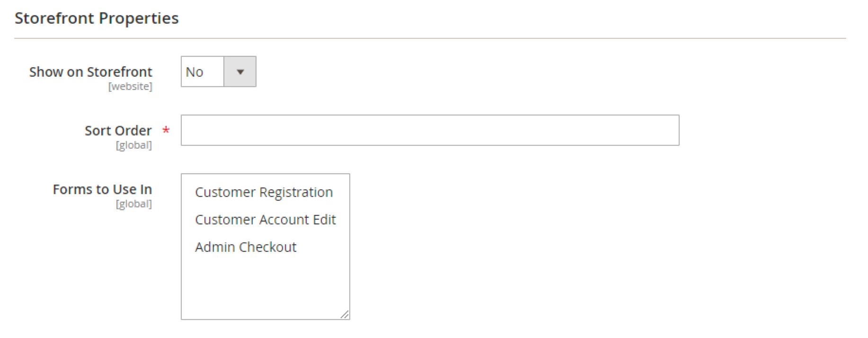868x338 pixels.
Task: Choose Admin Checkout in the forms list
Action: [246, 247]
